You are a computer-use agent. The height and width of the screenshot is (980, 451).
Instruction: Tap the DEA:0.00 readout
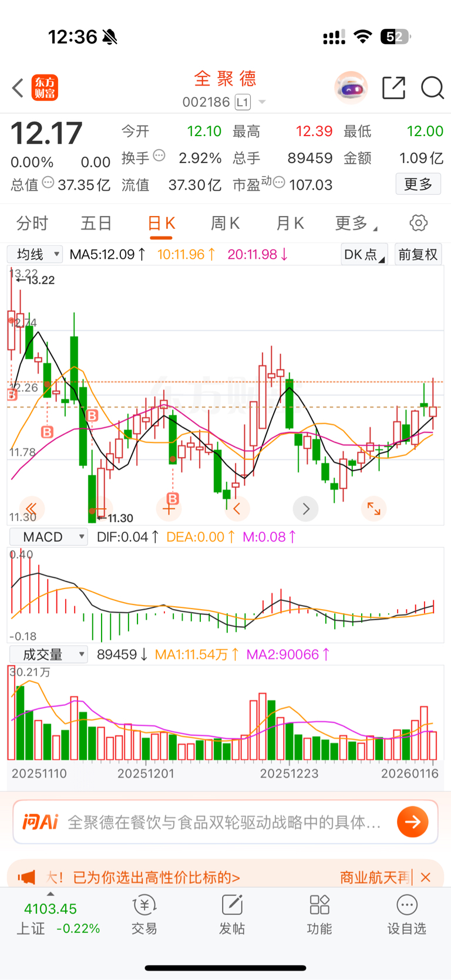(201, 537)
